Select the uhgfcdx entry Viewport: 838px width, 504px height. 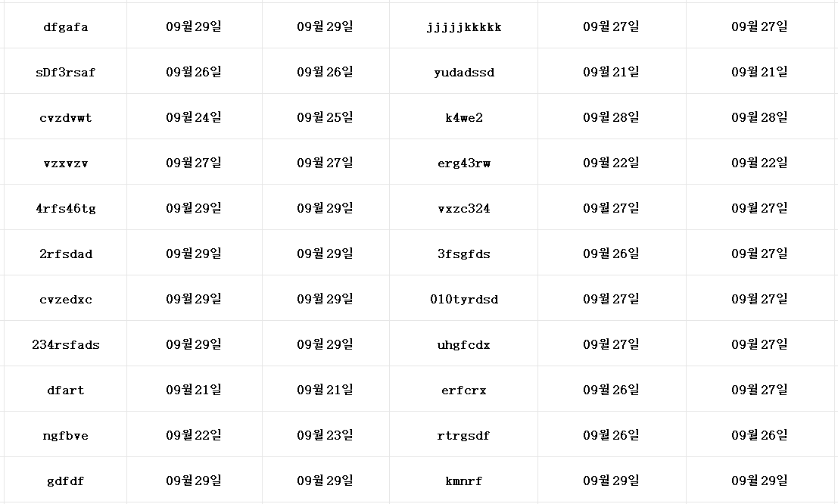[x=464, y=345]
